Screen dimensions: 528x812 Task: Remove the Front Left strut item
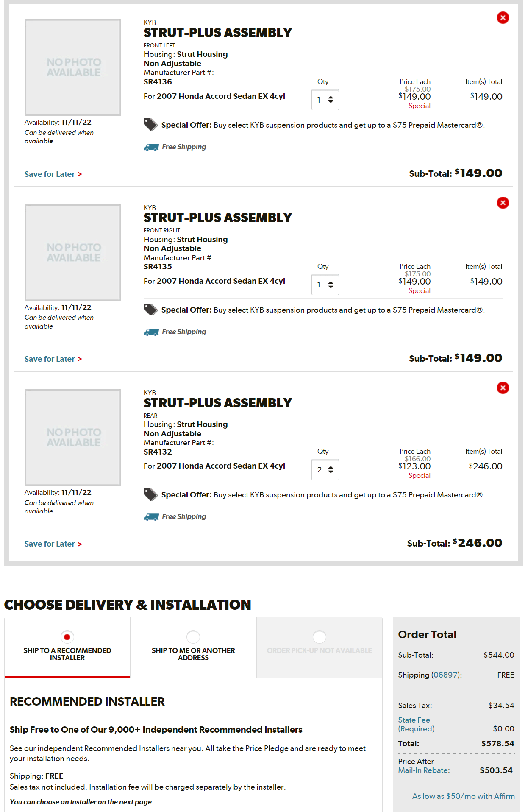[503, 18]
